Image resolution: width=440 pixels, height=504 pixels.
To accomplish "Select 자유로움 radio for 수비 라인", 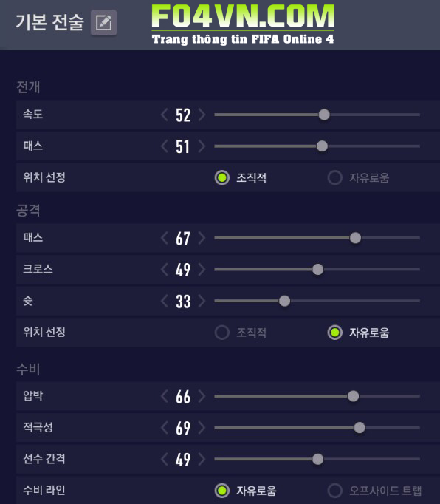I will coord(222,491).
